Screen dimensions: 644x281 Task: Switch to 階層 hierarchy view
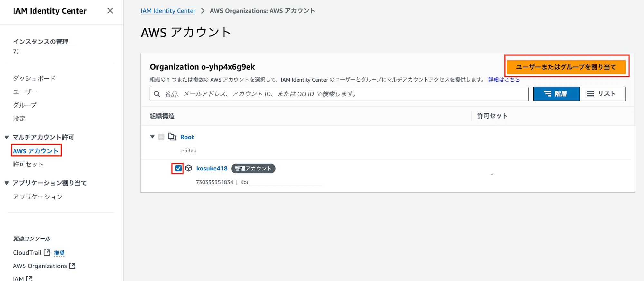(x=556, y=94)
